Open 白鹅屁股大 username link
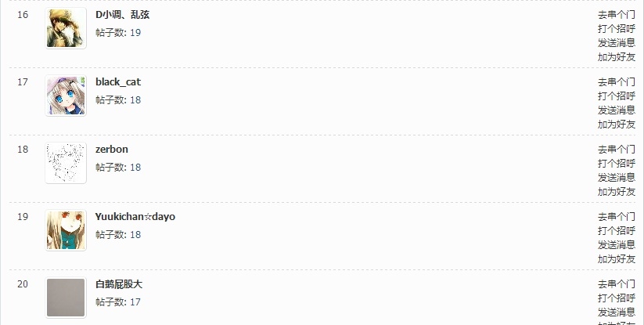This screenshot has width=644, height=325. click(x=119, y=284)
